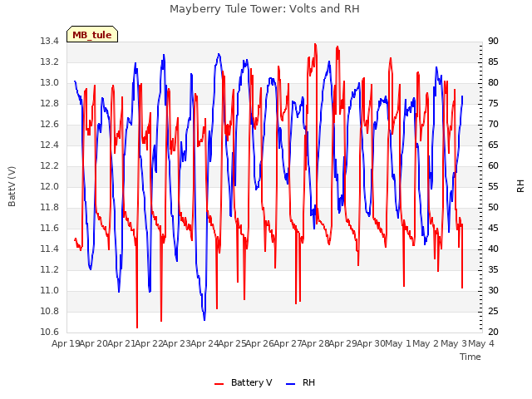Click the RH right axis title
532x399 pixels.
click(520, 186)
